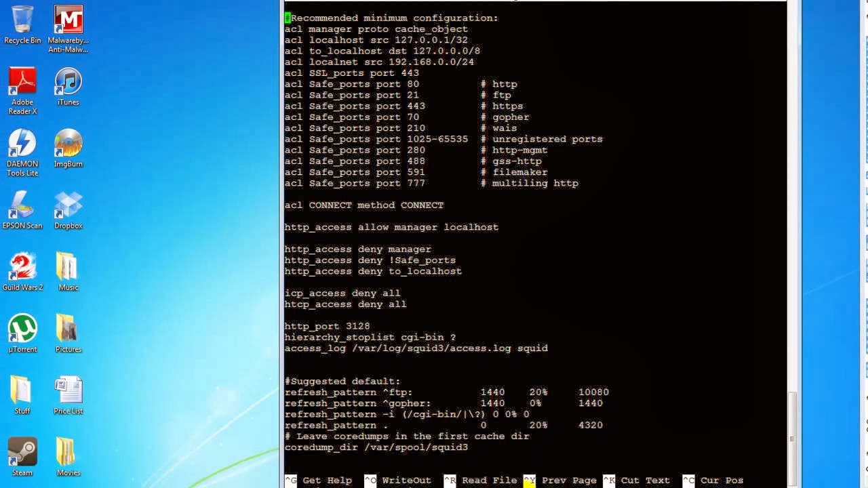Click 'acl to_localhost dst 127.0.0.0/8' line
This screenshot has height=488, width=868.
tap(382, 51)
